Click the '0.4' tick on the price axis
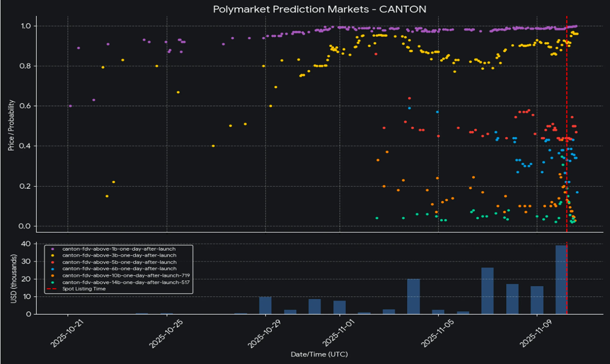The image size is (610, 364). [25, 146]
